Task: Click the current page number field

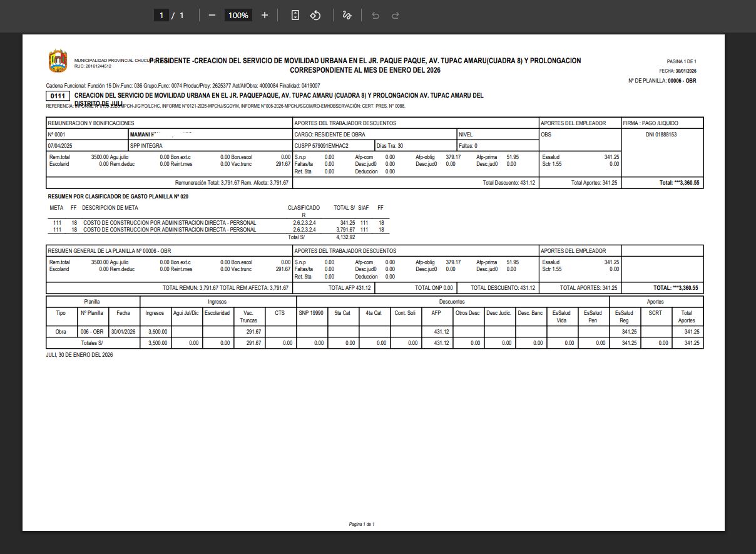Action: coord(161,15)
